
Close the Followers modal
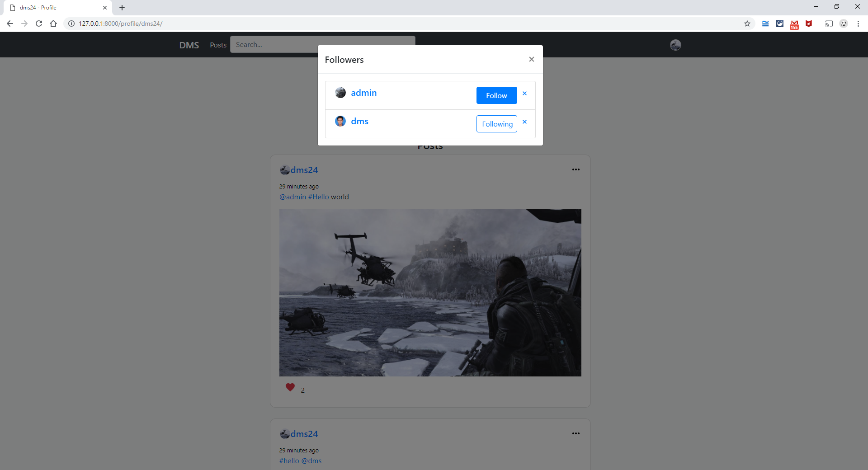click(532, 59)
